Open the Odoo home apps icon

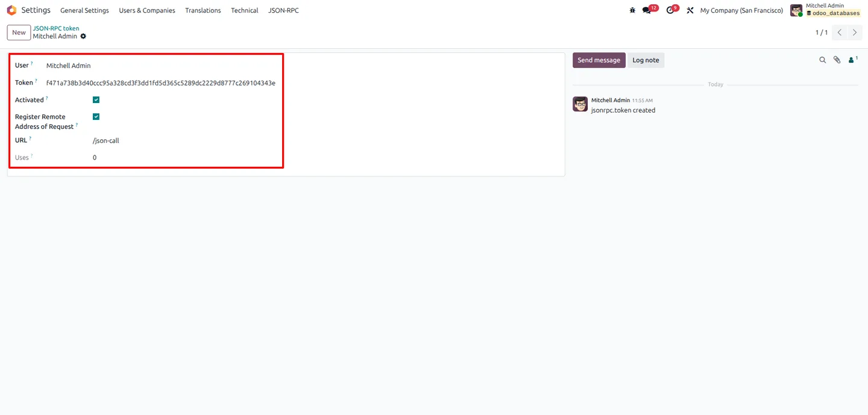click(x=11, y=10)
